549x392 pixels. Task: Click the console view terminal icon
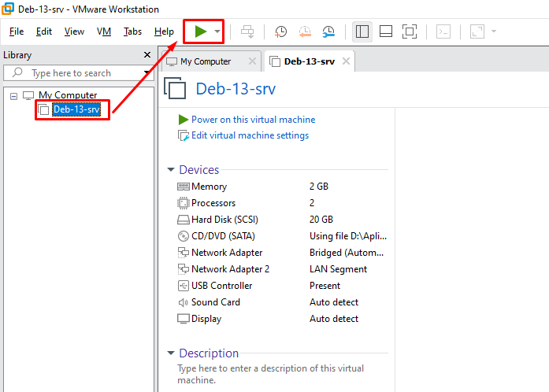coord(444,31)
